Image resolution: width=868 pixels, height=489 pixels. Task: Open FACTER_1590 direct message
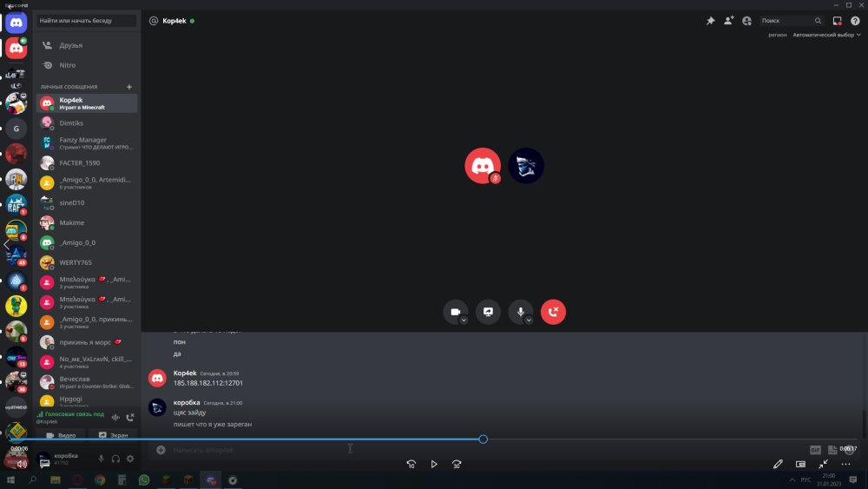pyautogui.click(x=87, y=162)
